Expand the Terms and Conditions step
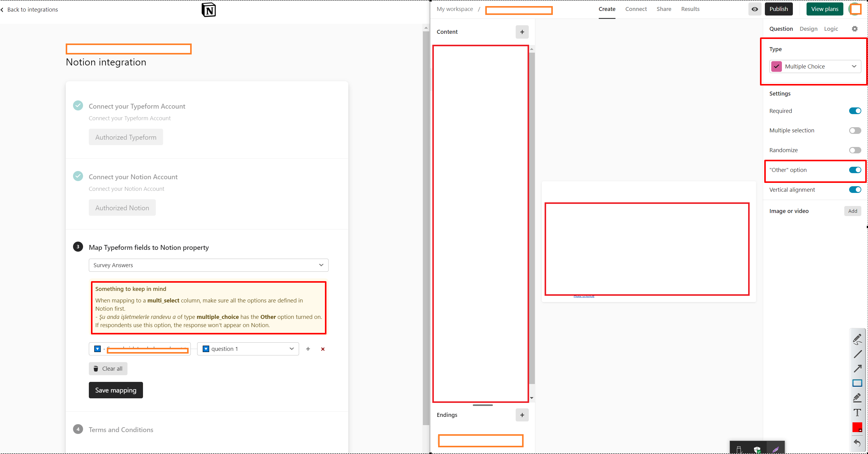Image resolution: width=868 pixels, height=454 pixels. (120, 429)
